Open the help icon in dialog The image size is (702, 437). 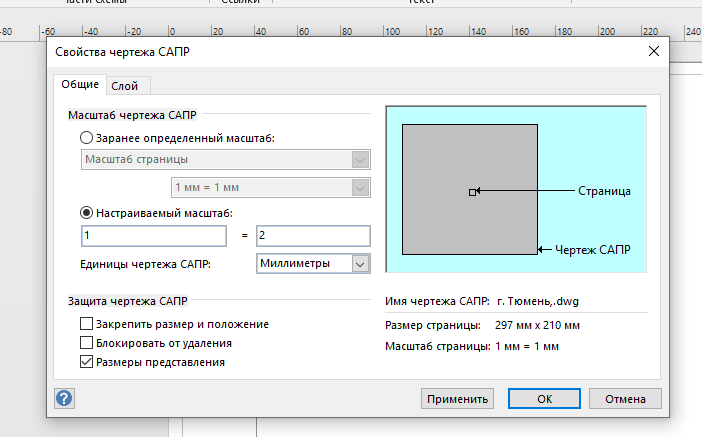(64, 398)
